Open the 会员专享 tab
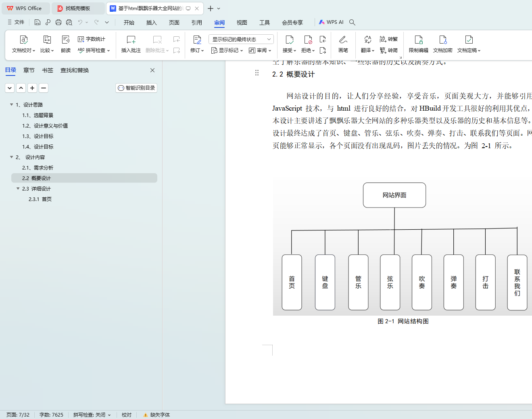 click(x=292, y=22)
